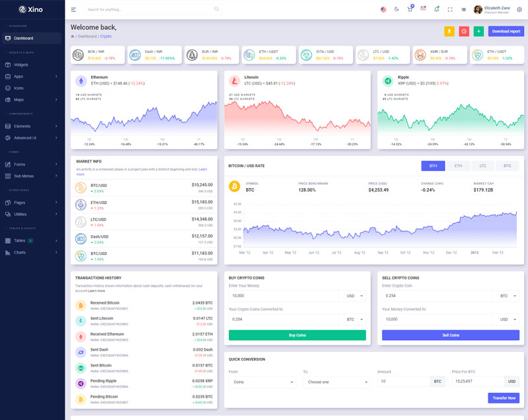Click the 'Search for anything' input field
Viewport: 528px width, 420px height.
click(x=148, y=10)
